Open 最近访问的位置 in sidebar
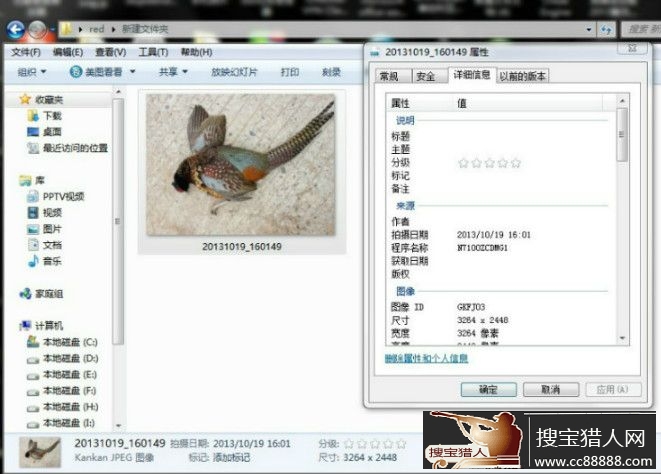661x474 pixels. pos(67,148)
